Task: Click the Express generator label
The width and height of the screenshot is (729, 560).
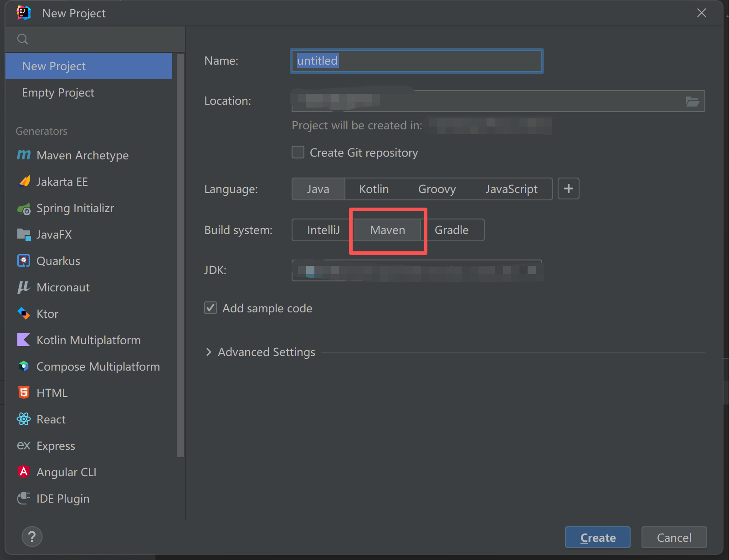Action: click(x=56, y=446)
